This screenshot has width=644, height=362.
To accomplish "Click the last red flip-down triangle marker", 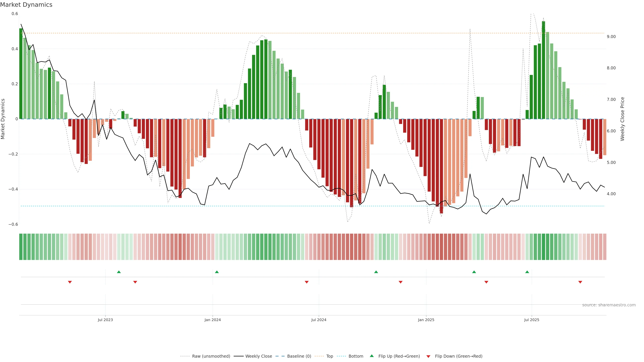I will (580, 282).
